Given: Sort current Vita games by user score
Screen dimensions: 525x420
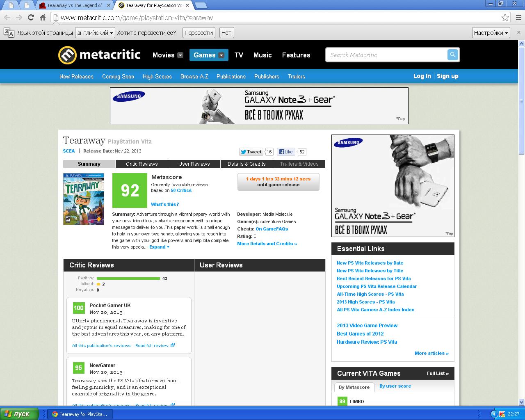Looking at the screenshot, I should [395, 386].
